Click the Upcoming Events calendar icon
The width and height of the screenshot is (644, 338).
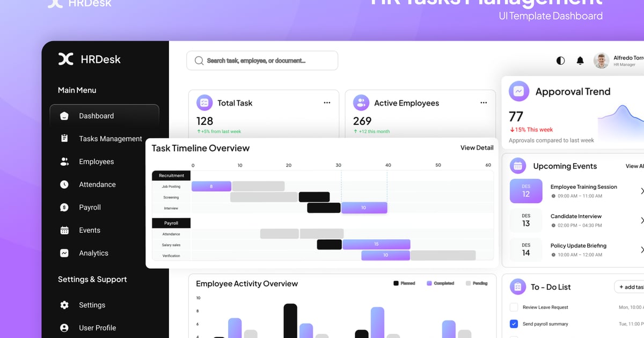518,166
